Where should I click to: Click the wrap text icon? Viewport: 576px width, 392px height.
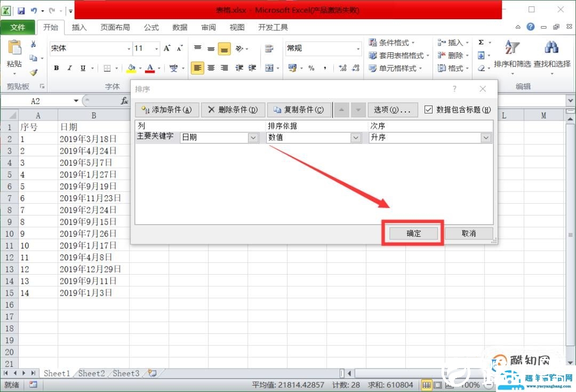point(269,49)
